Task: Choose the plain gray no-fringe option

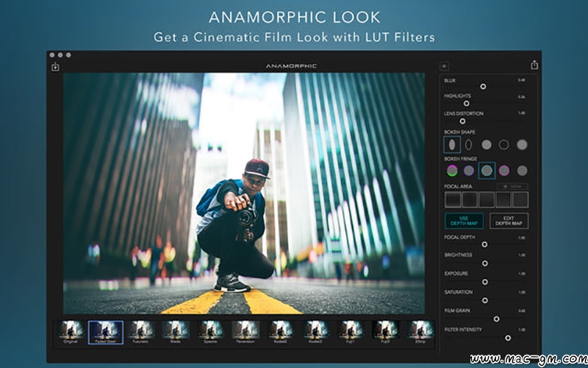Action: 522,171
